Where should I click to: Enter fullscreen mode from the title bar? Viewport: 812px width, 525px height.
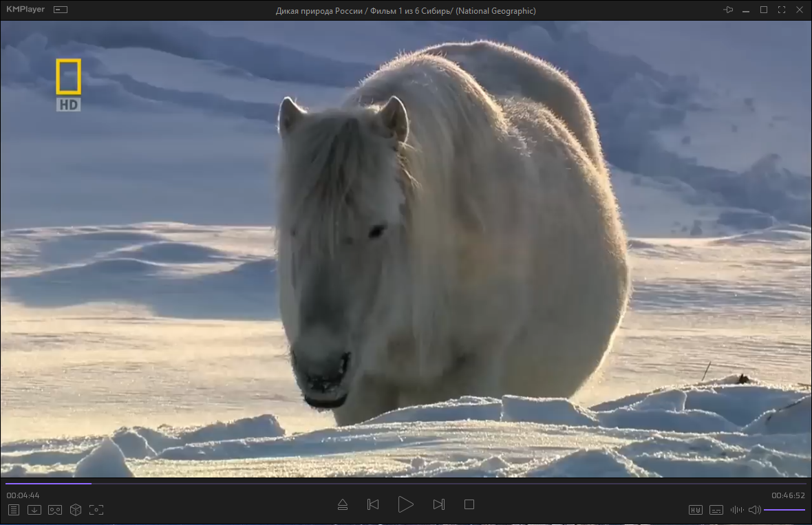pyautogui.click(x=782, y=10)
